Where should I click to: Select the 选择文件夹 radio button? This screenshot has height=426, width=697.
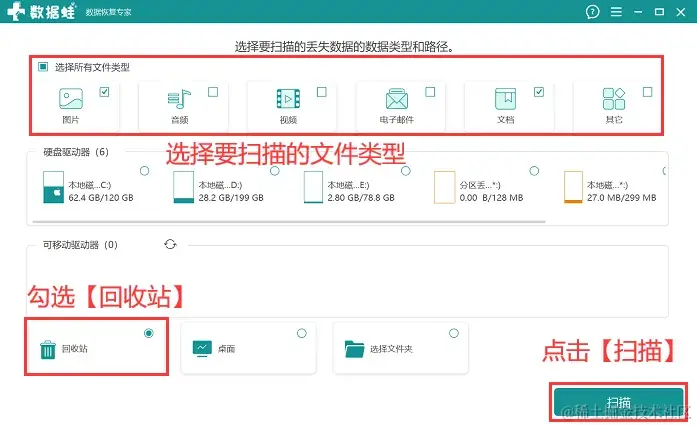point(454,333)
